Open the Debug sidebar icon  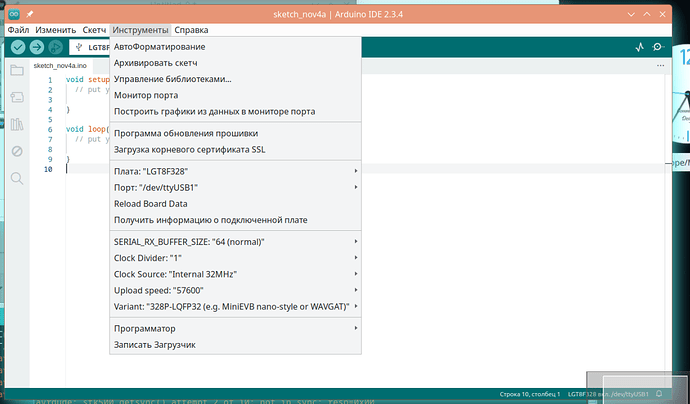(17, 151)
